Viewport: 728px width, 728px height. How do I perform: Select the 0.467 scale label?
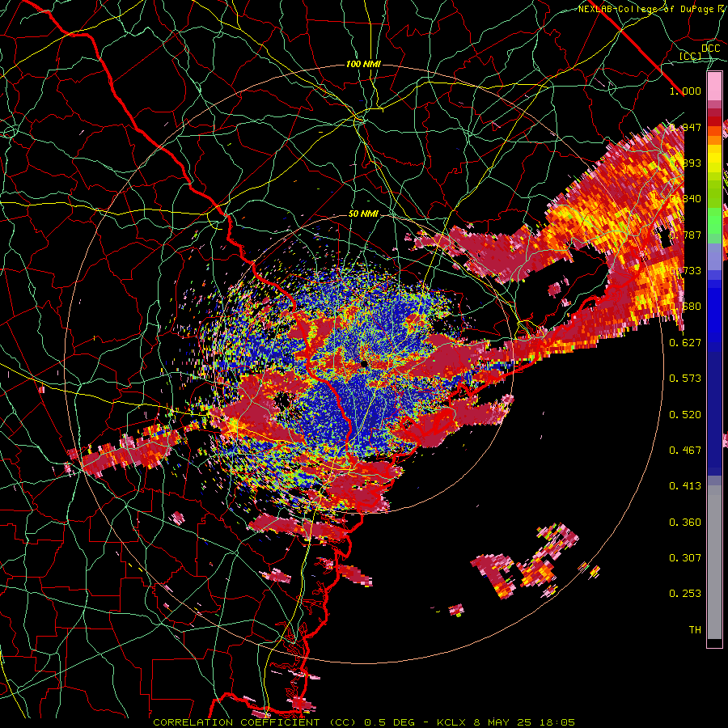click(685, 451)
